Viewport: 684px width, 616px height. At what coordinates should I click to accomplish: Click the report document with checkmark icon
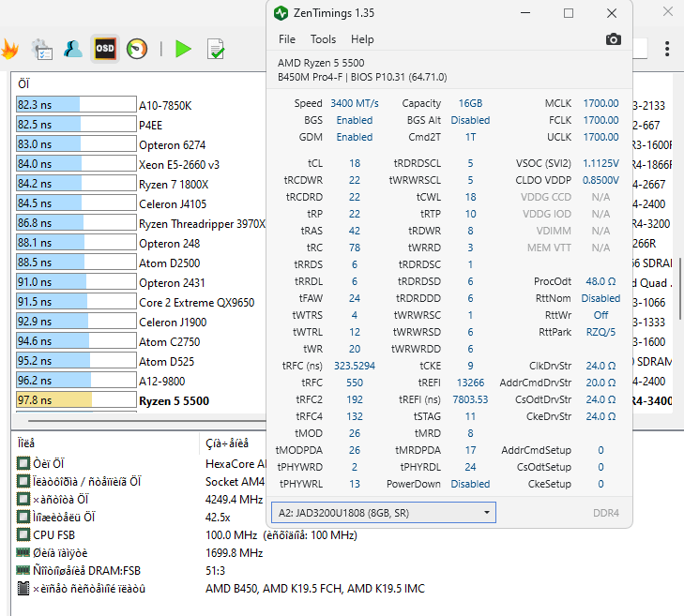(216, 49)
